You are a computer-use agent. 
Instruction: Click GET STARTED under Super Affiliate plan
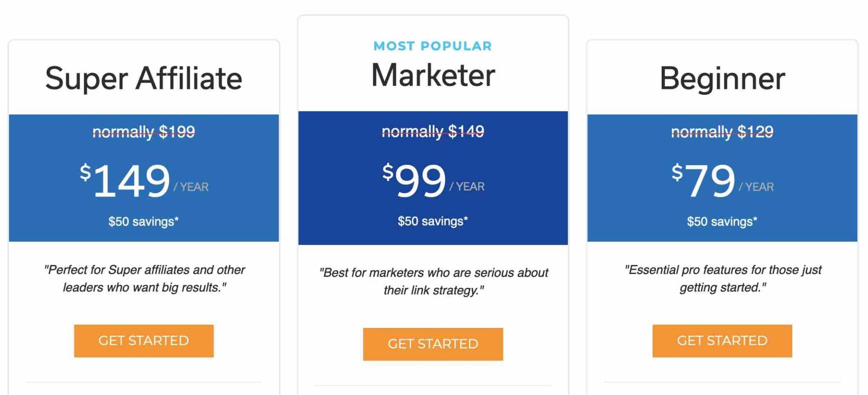point(143,340)
